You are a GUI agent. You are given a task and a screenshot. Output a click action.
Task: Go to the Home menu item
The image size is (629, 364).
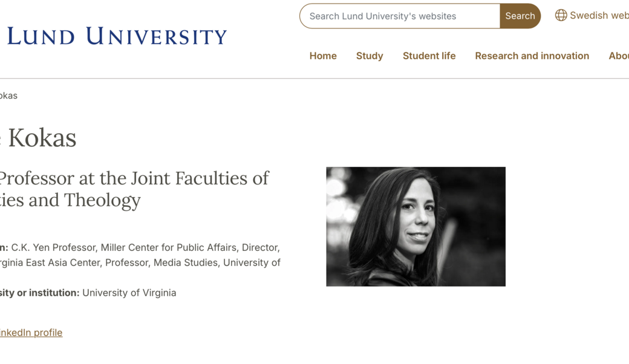323,56
